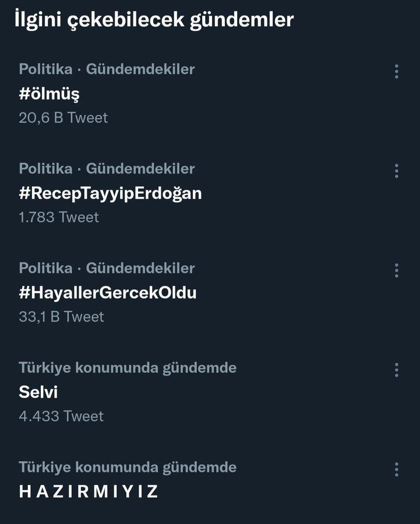This screenshot has height=524, width=420.
Task: Click "Türkiye konumunda gündemde" label above HAZIRMIYIZ
Action: (x=128, y=467)
